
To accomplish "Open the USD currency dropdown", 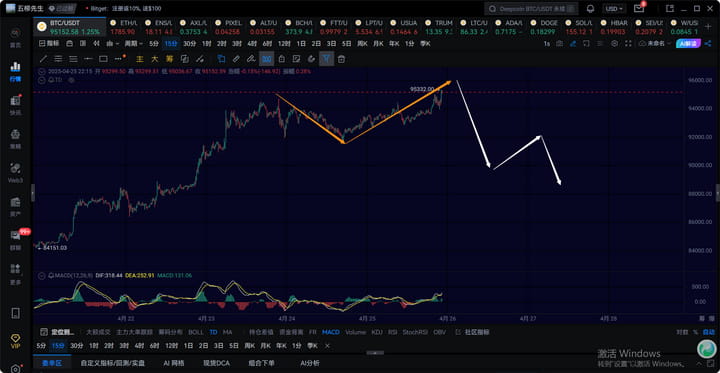I will click(614, 9).
